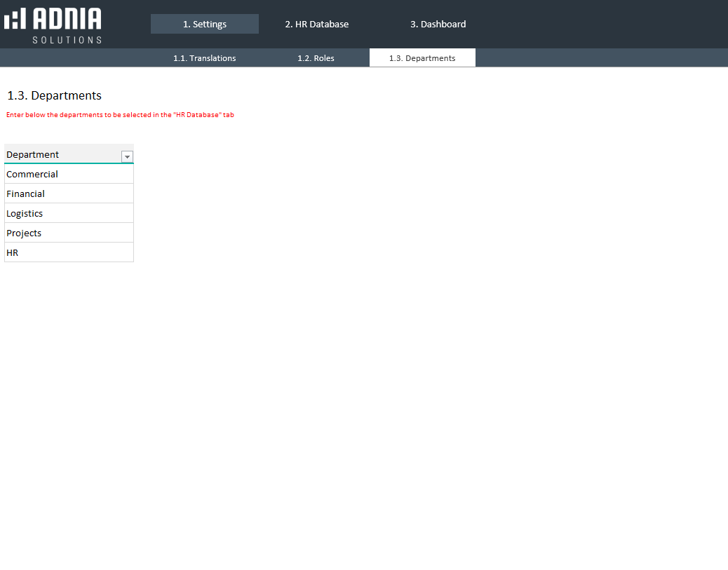The image size is (728, 570).
Task: Select the HR department cell
Action: pos(69,252)
